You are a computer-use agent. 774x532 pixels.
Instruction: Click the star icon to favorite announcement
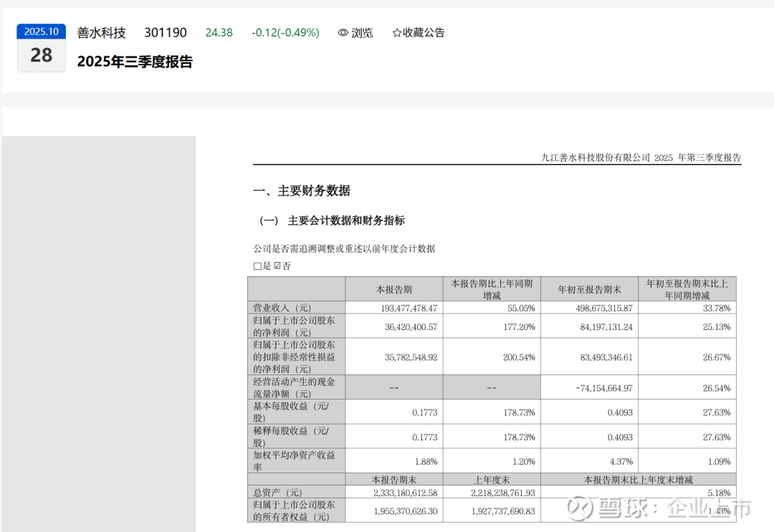click(397, 33)
